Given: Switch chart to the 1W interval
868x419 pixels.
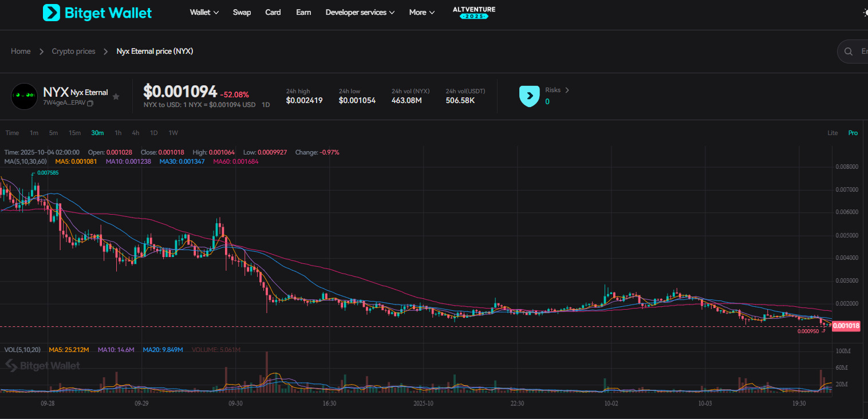Looking at the screenshot, I should (x=173, y=133).
